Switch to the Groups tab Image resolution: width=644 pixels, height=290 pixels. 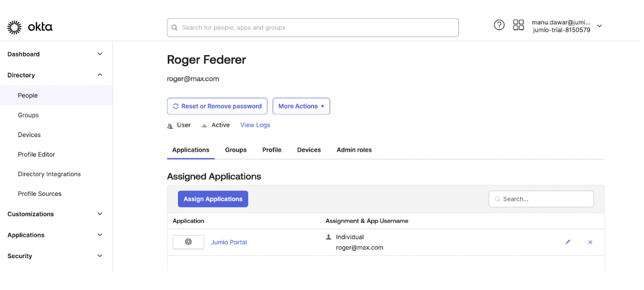[x=236, y=150]
